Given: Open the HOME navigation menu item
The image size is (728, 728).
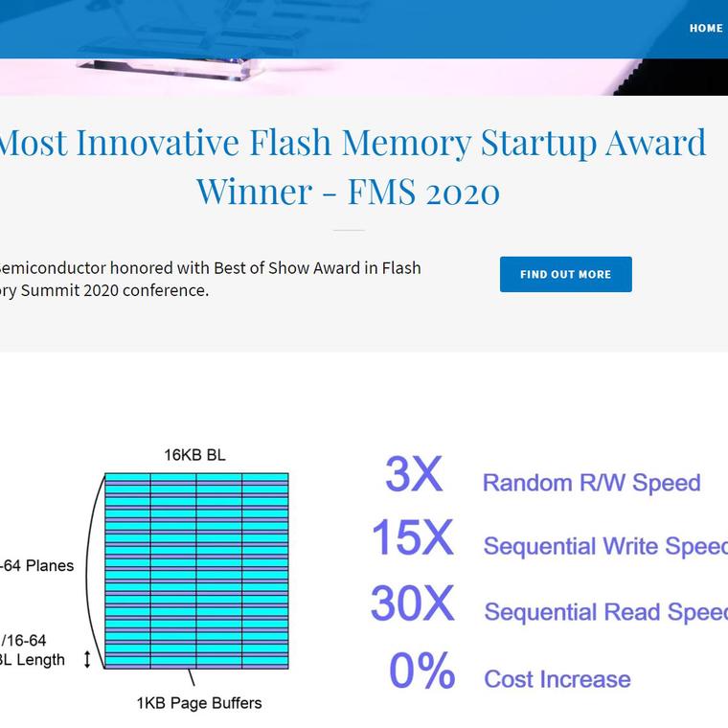Looking at the screenshot, I should tap(706, 29).
